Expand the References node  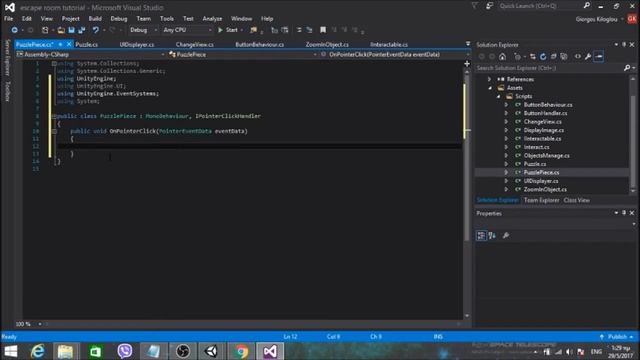[489, 79]
